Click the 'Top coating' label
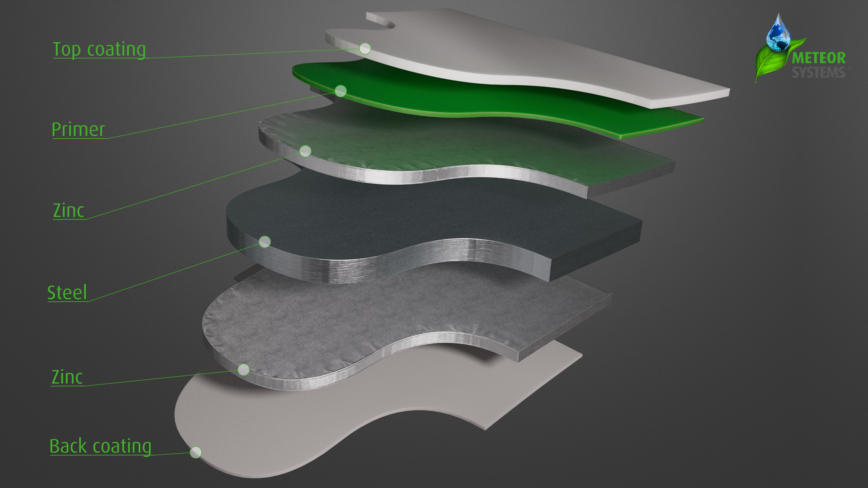Viewport: 868px width, 488px height. pyautogui.click(x=99, y=50)
